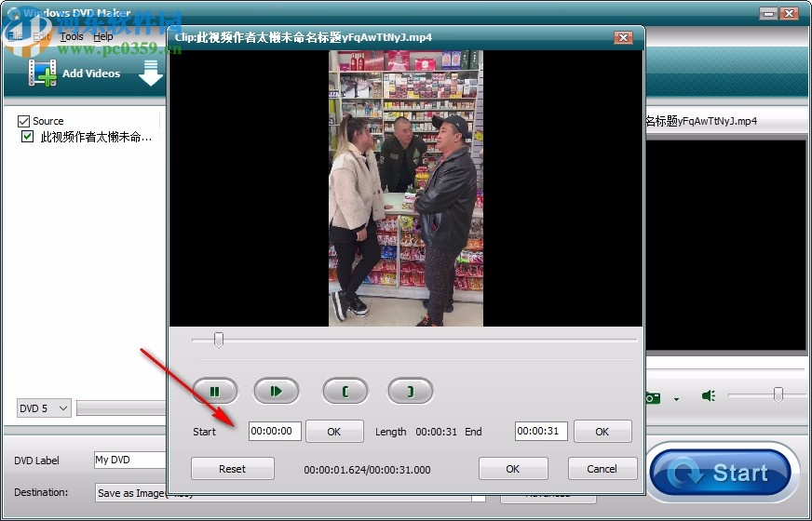
Task: Click the Add Videos film icon
Action: (x=43, y=73)
